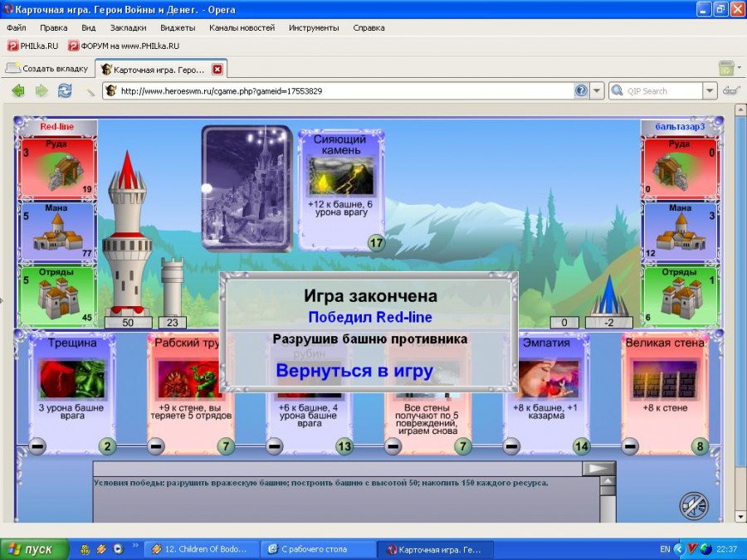Viewport: 747px width, 560px height.
Task: Click Red-line's Отряды barracks icon
Action: 59,297
